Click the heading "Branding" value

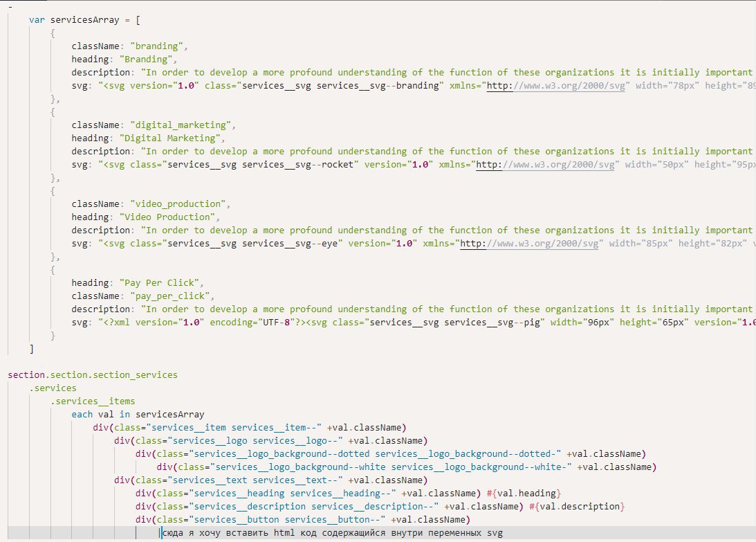tap(146, 60)
